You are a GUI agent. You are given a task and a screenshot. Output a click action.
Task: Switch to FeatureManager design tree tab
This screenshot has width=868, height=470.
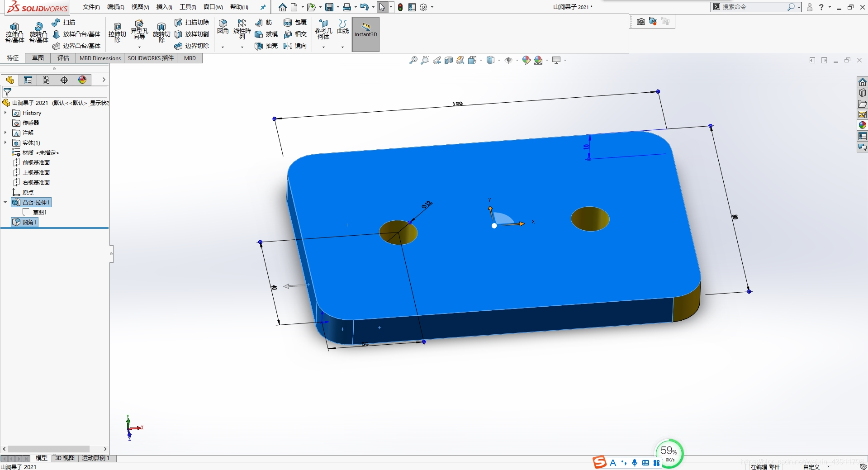tap(10, 80)
